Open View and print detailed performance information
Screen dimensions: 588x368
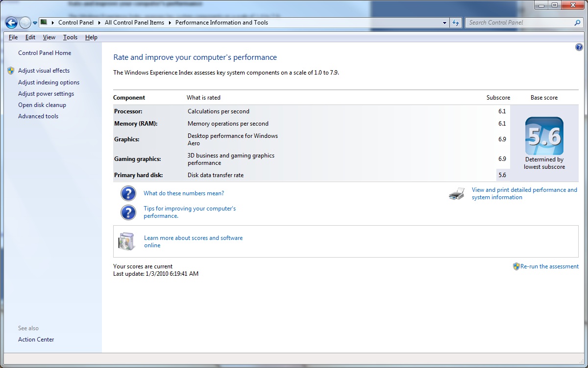coord(524,193)
